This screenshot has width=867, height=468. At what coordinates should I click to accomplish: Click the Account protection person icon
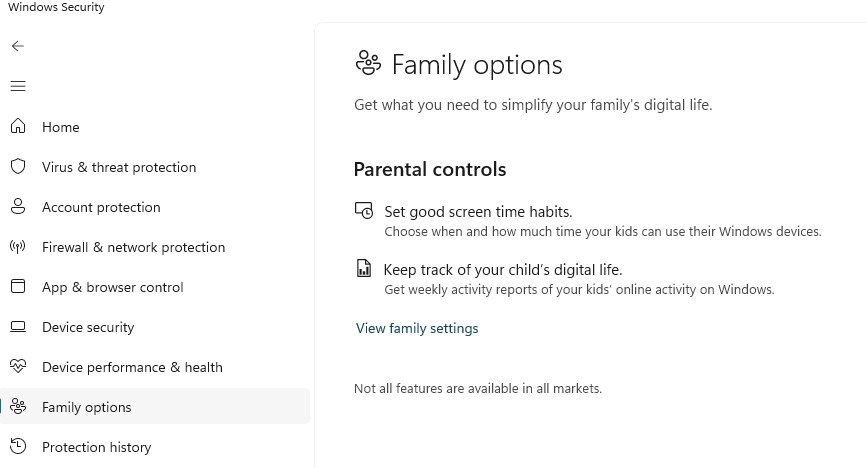click(x=18, y=207)
